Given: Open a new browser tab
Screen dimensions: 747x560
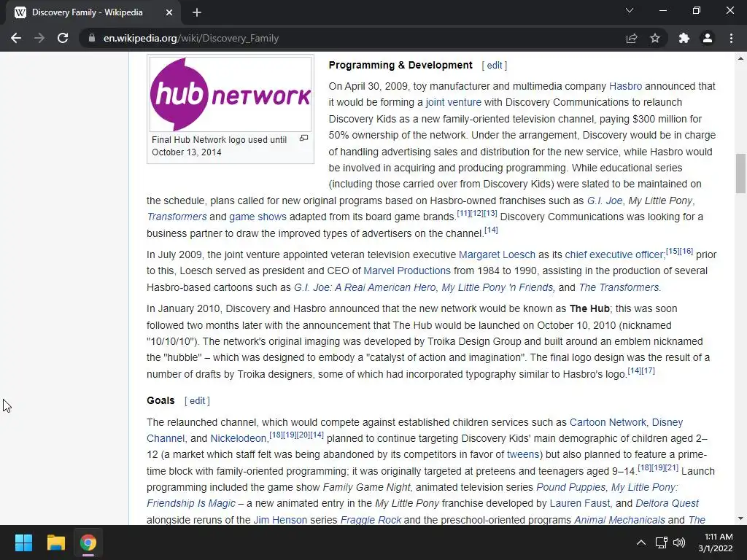Looking at the screenshot, I should point(197,12).
